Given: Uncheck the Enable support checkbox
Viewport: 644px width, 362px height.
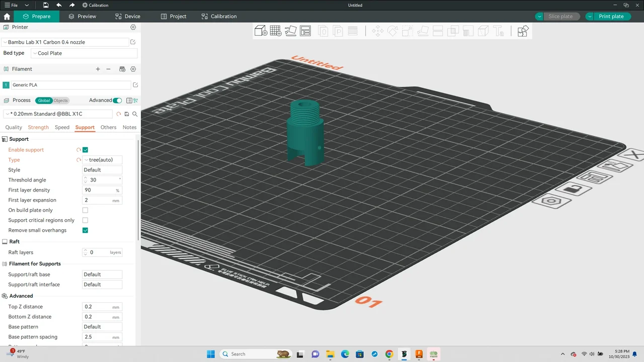Looking at the screenshot, I should (85, 150).
